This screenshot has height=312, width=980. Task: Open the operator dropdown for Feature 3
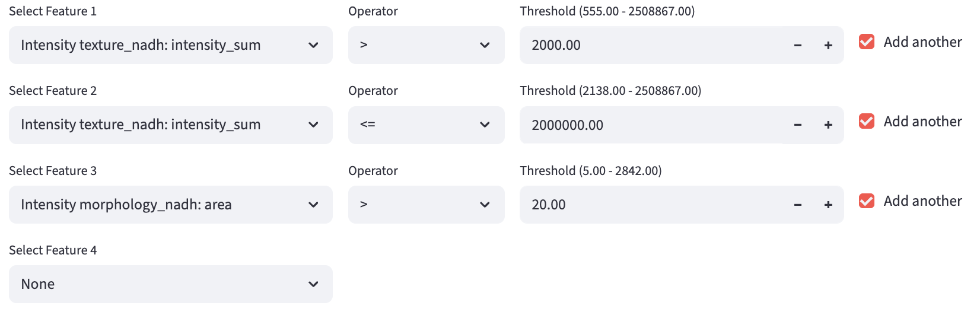426,205
